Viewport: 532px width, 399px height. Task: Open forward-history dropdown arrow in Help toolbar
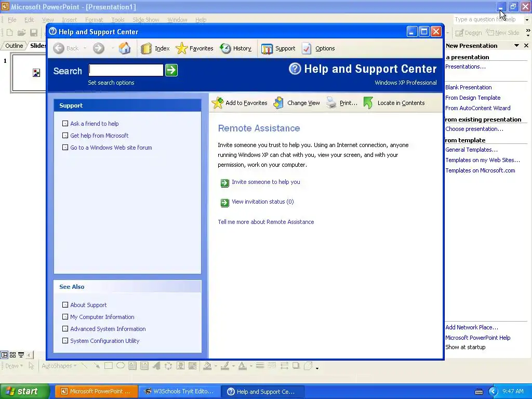click(x=112, y=48)
